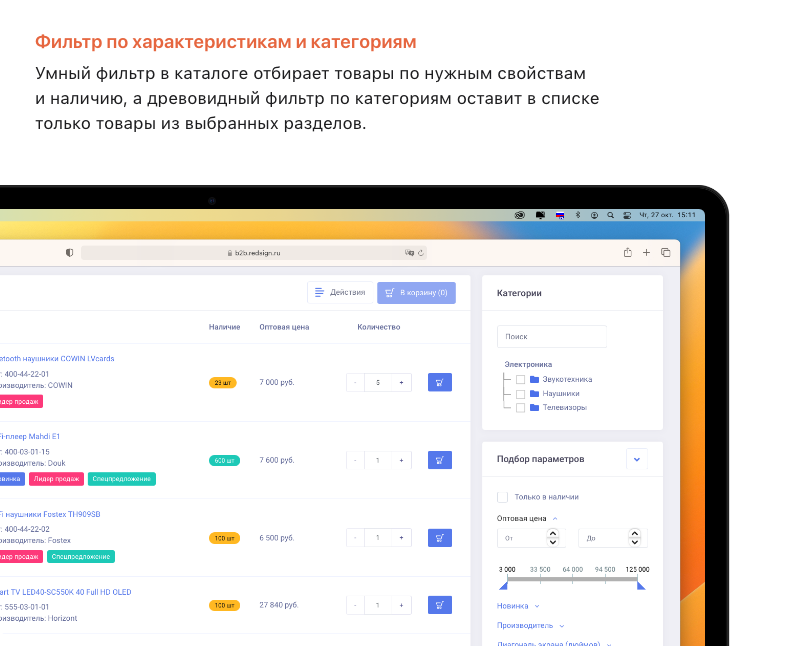The height and width of the screenshot is (646, 800).
Task: Decrease quantity for LED40-SC550K TV row
Action: [355, 605]
